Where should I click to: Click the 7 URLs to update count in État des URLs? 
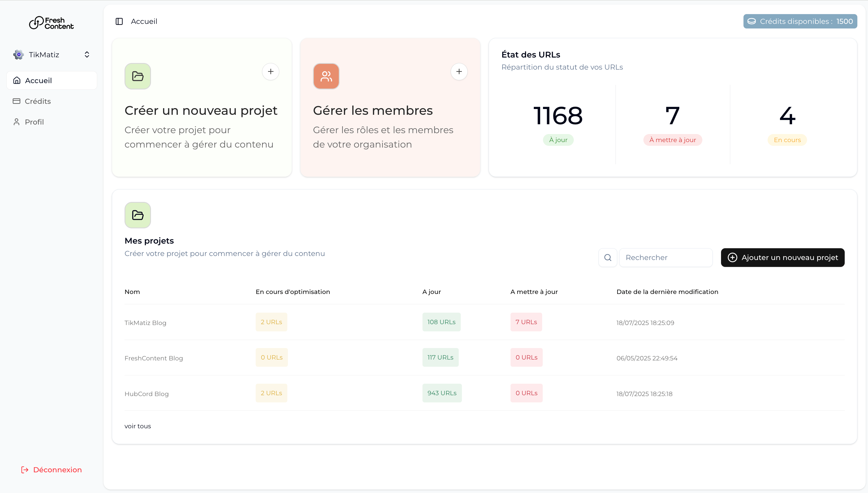click(x=673, y=115)
